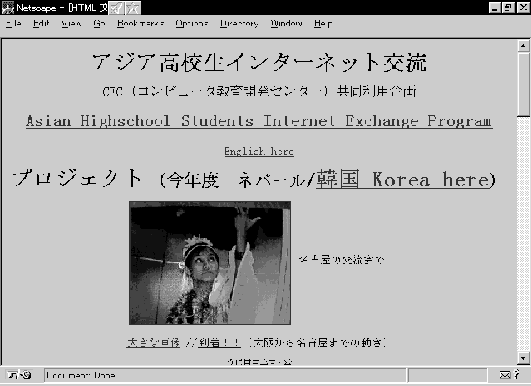Viewport: 531px width, 386px height.
Task: Open the View menu
Action: pos(71,23)
